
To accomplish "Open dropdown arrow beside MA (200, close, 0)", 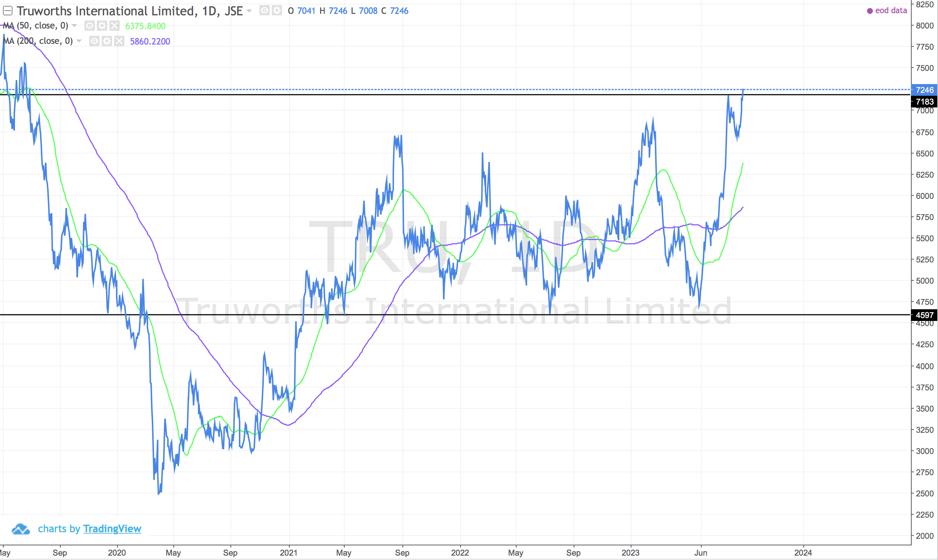I will click(79, 41).
